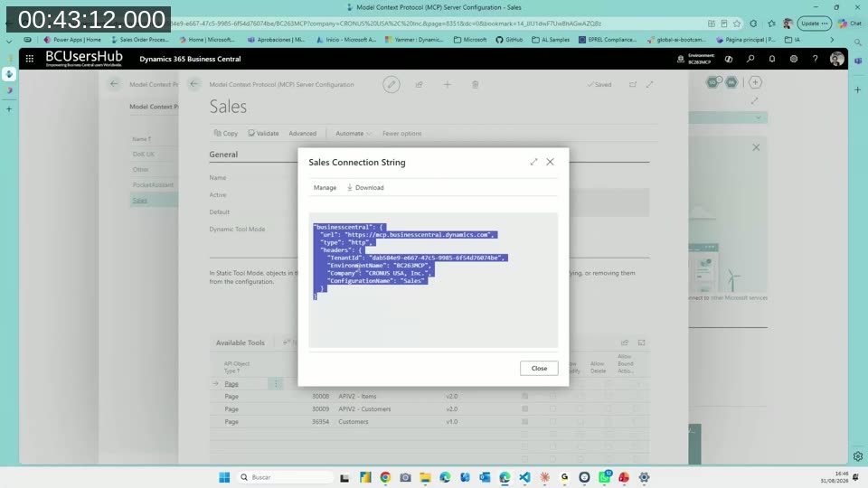Open the Business Central search magnifier
868x488 pixels.
750,59
